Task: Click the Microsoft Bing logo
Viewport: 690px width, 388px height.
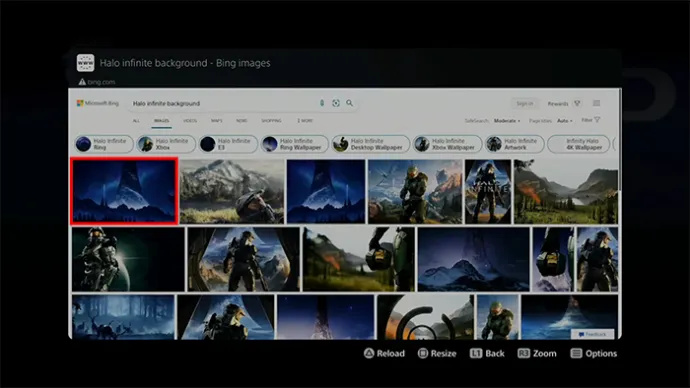Action: click(98, 103)
